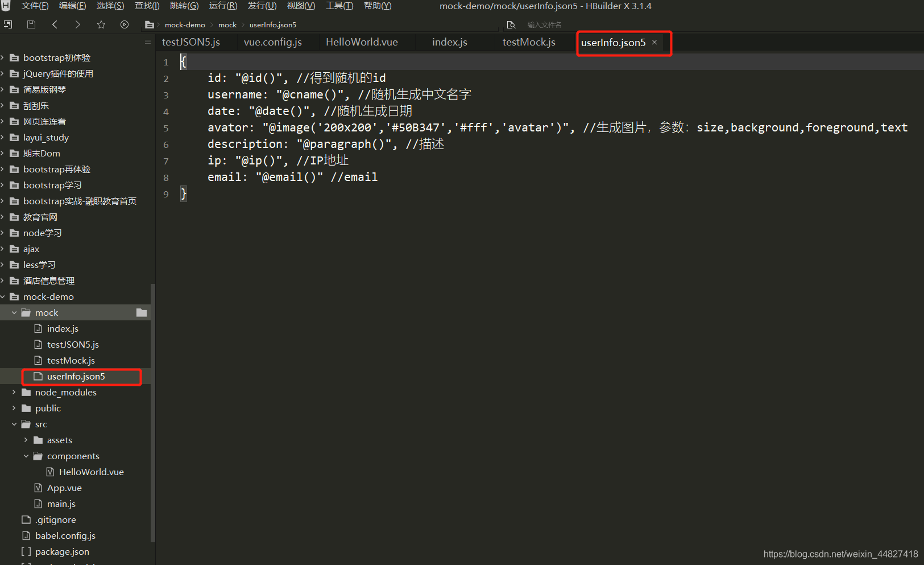Screen dimensions: 924x565
Task: Click the file icon beside main.js
Action: click(38, 504)
